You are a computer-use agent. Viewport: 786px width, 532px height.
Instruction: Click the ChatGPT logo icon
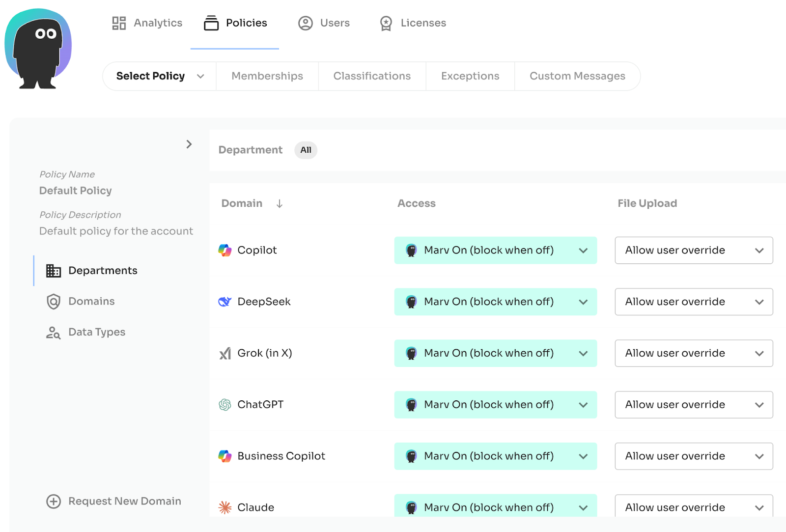click(225, 405)
